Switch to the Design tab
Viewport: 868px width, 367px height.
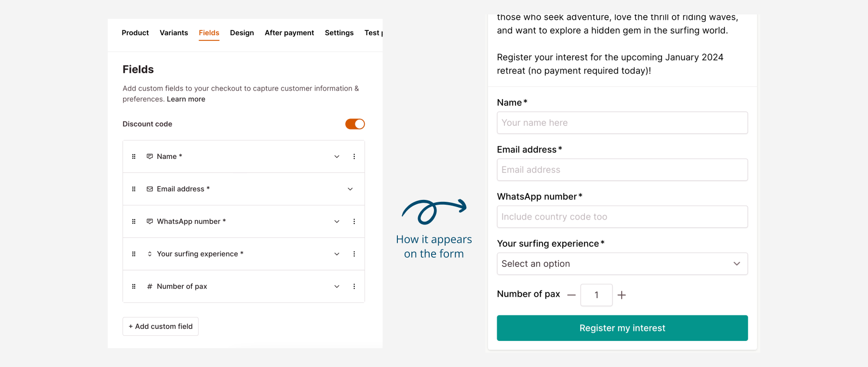point(242,33)
